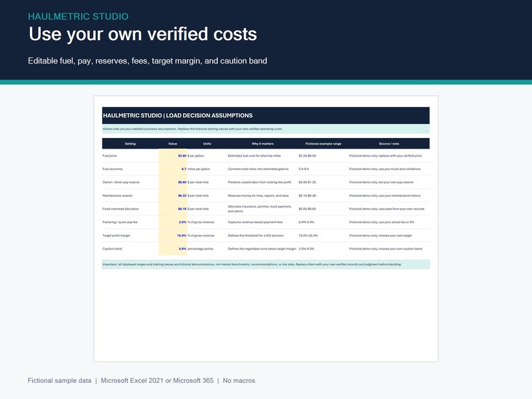Click the 'Maintenance reserve' setting cell
Screen dimensions: 532x399
click(x=117, y=195)
